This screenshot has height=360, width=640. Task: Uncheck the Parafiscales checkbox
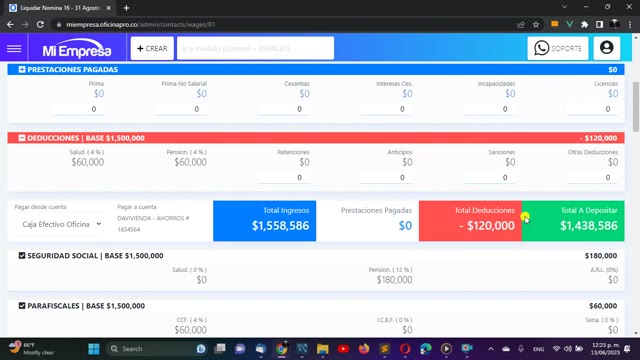pyautogui.click(x=22, y=306)
